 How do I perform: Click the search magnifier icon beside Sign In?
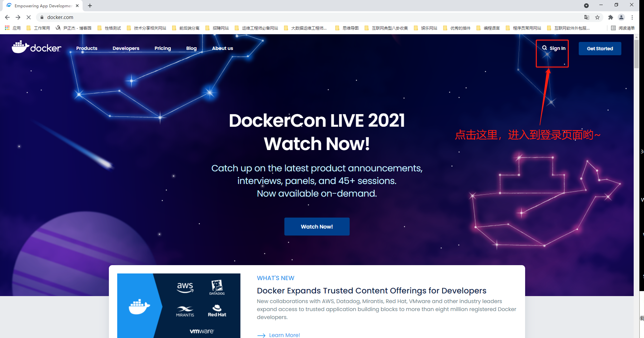pos(544,48)
